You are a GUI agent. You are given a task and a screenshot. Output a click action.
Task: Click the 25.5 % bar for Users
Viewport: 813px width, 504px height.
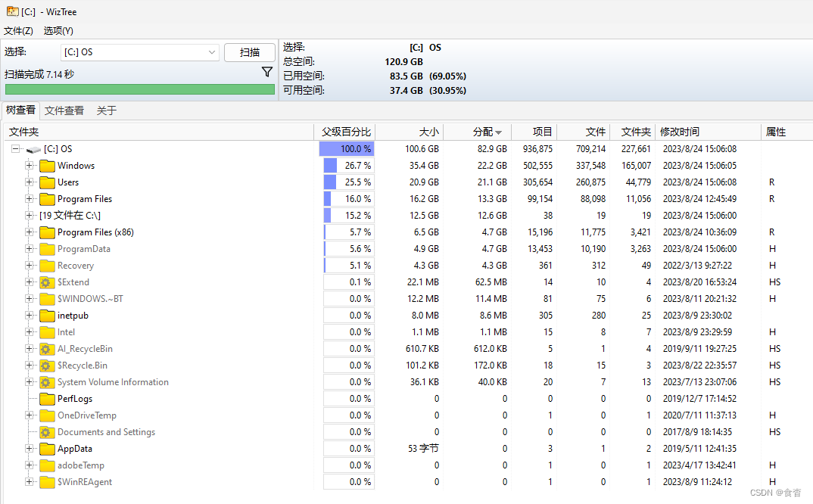348,182
